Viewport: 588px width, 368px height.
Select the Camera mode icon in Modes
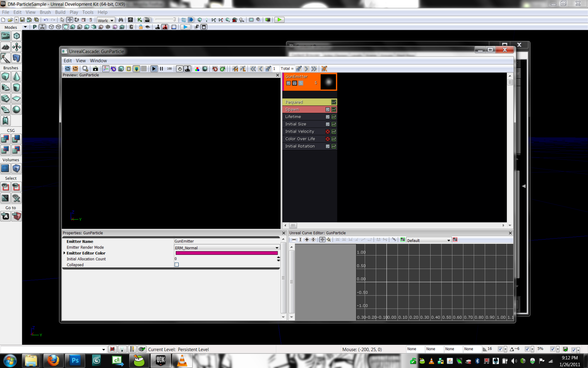coord(6,36)
